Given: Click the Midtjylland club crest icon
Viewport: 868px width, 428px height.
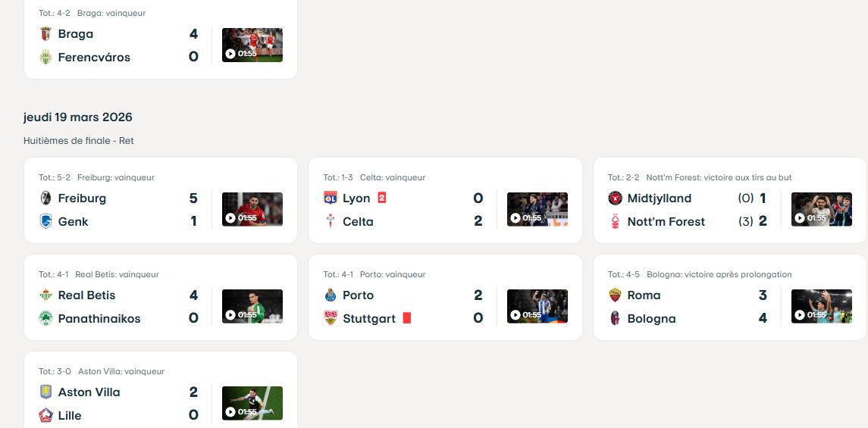Looking at the screenshot, I should pos(615,198).
